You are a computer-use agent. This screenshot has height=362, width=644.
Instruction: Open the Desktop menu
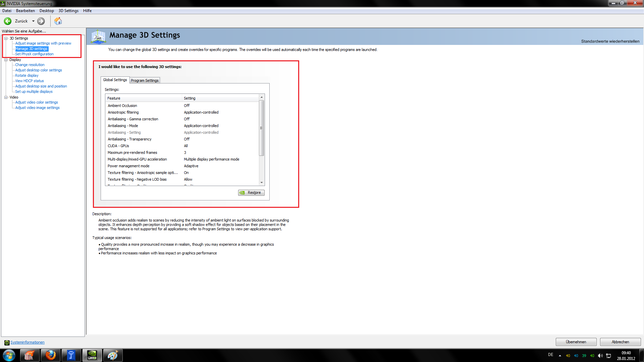(x=47, y=11)
